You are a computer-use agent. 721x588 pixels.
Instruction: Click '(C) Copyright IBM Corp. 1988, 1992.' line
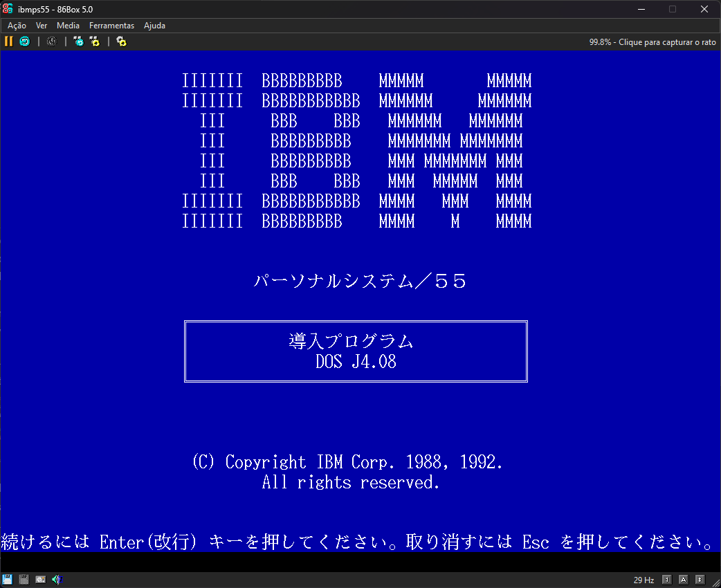tap(347, 462)
